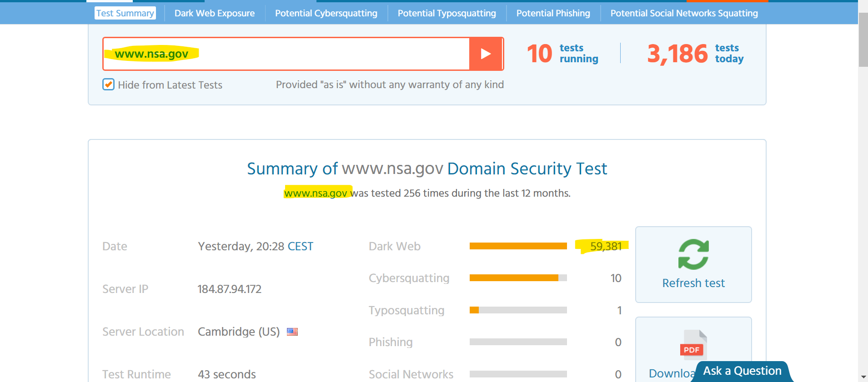Image resolution: width=868 pixels, height=382 pixels.
Task: Open the Ask a Question chat button
Action: 742,371
